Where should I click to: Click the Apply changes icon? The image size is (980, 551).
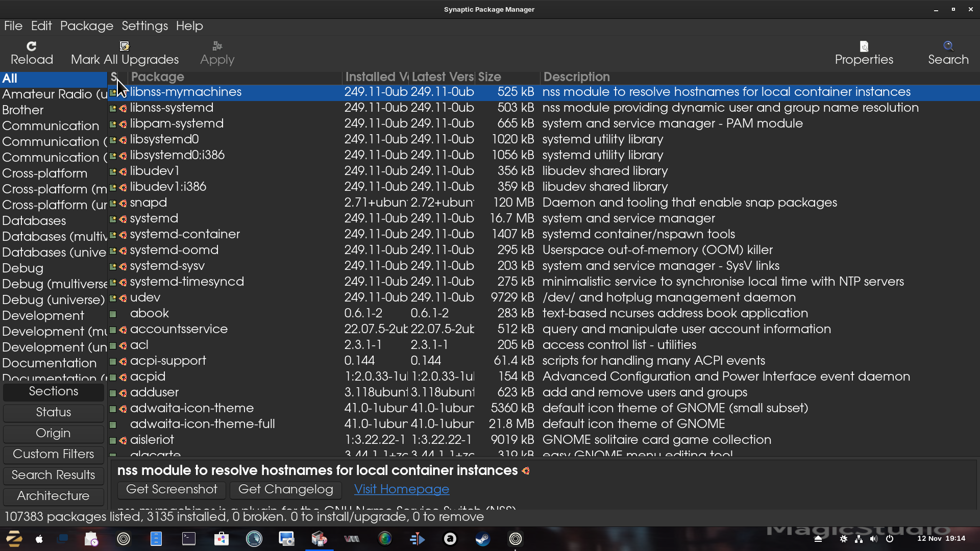click(217, 46)
